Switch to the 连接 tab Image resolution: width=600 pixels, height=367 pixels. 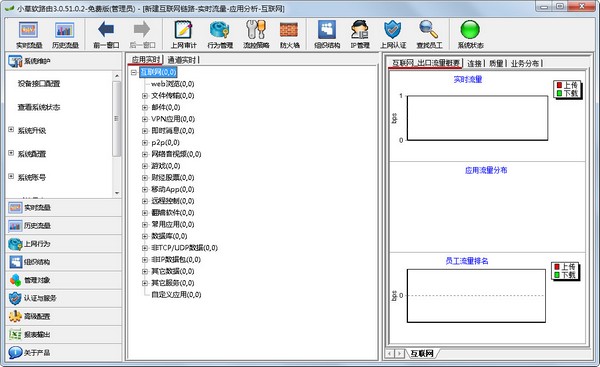(x=474, y=64)
